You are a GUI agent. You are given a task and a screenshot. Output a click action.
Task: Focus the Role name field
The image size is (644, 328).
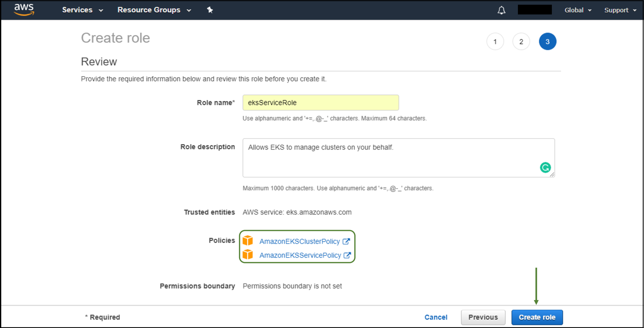(321, 103)
